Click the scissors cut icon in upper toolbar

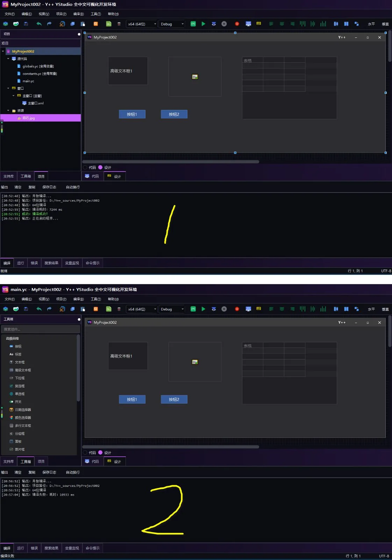pyautogui.click(x=62, y=24)
